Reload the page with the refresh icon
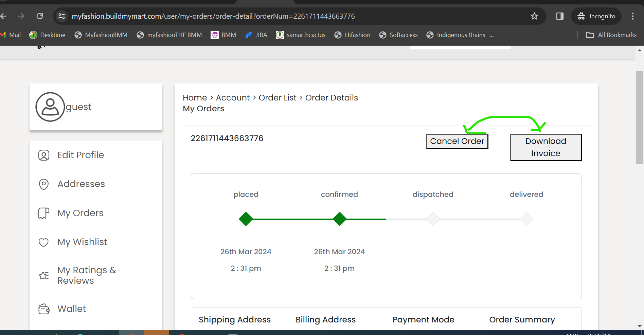Viewport: 644px width, 335px height. click(40, 16)
